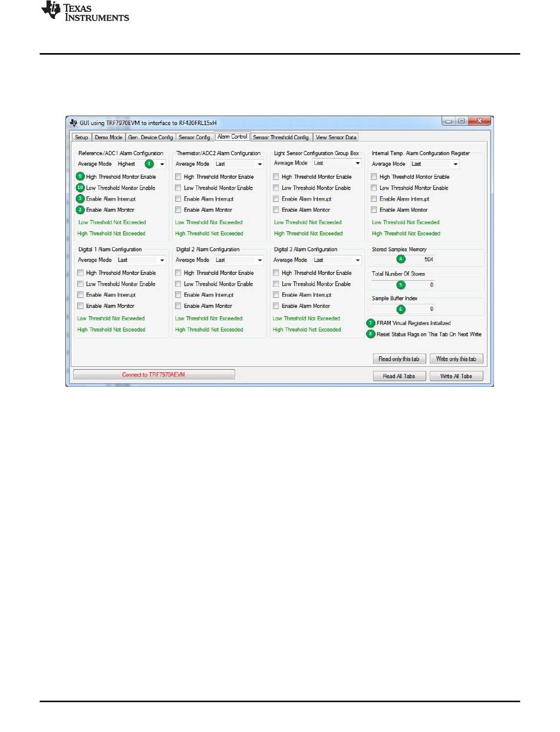The width and height of the screenshot is (560, 732).
Task: Enable Thermistor/ADC2 Low Threshold Monitor
Action: tap(179, 188)
